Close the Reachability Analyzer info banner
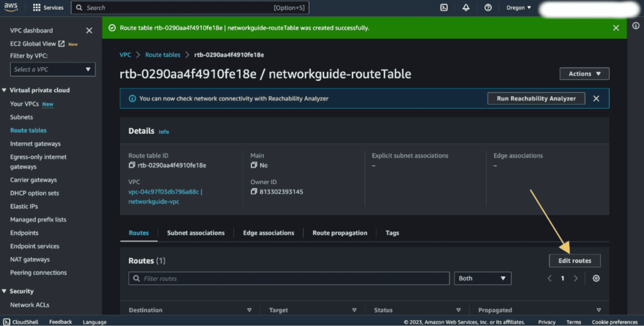 click(596, 99)
